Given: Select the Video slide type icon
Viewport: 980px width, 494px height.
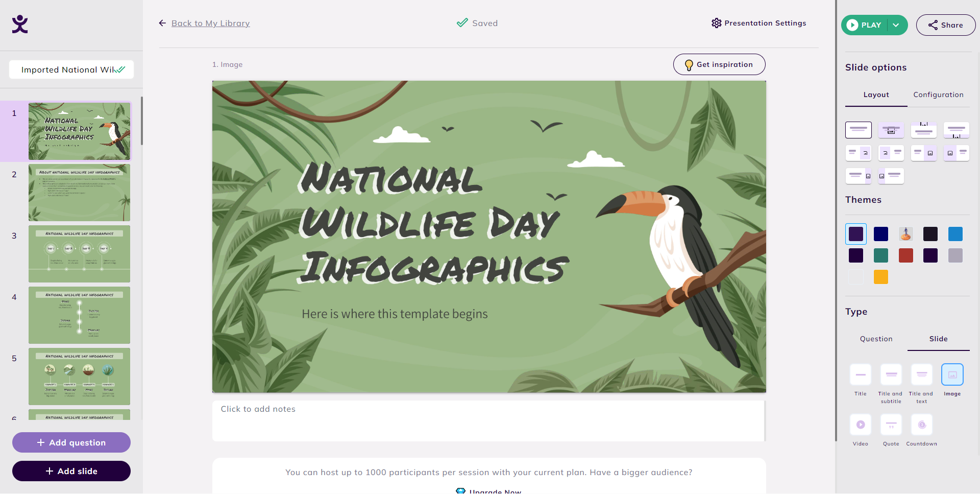Looking at the screenshot, I should pos(861,425).
